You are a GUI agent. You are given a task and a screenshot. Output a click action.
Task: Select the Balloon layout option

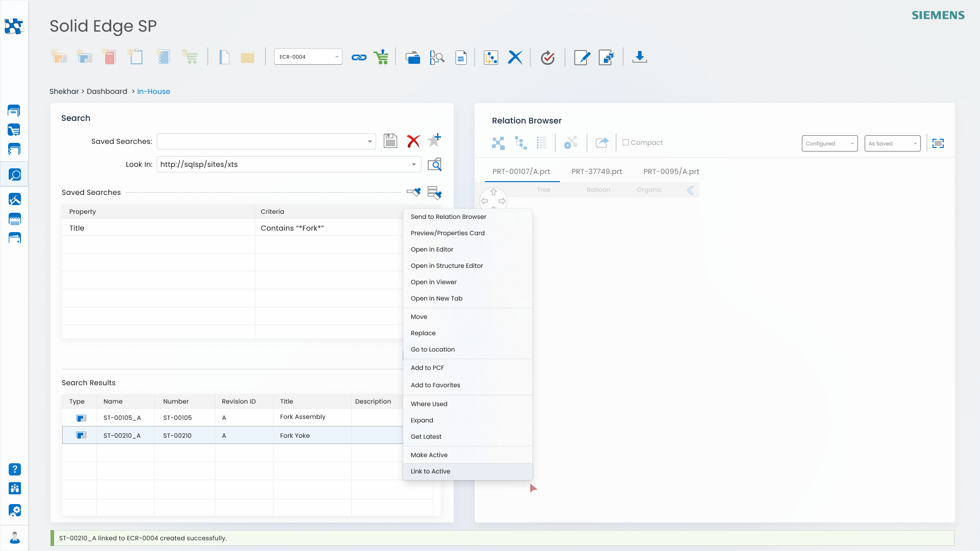click(x=598, y=190)
